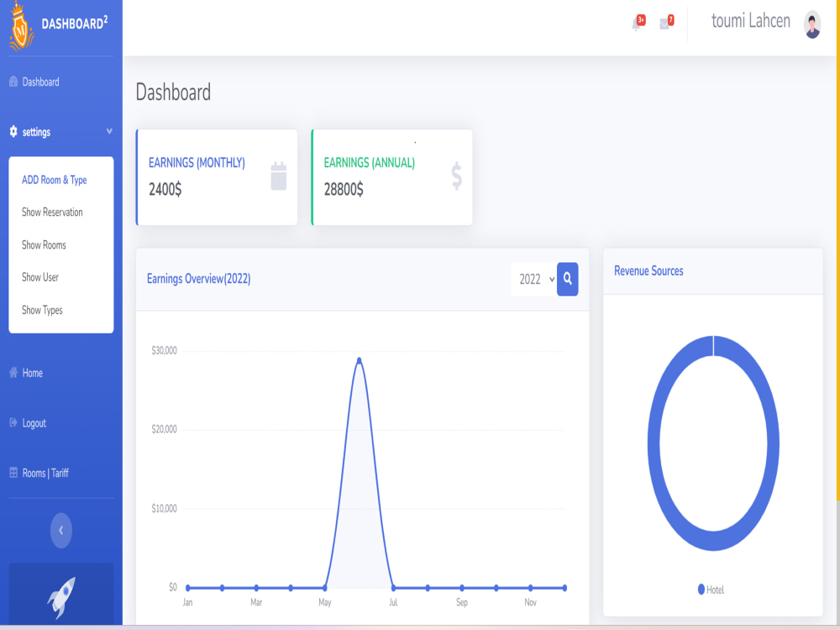Image resolution: width=840 pixels, height=630 pixels.
Task: Toggle the Hotel legend item
Action: point(711,590)
